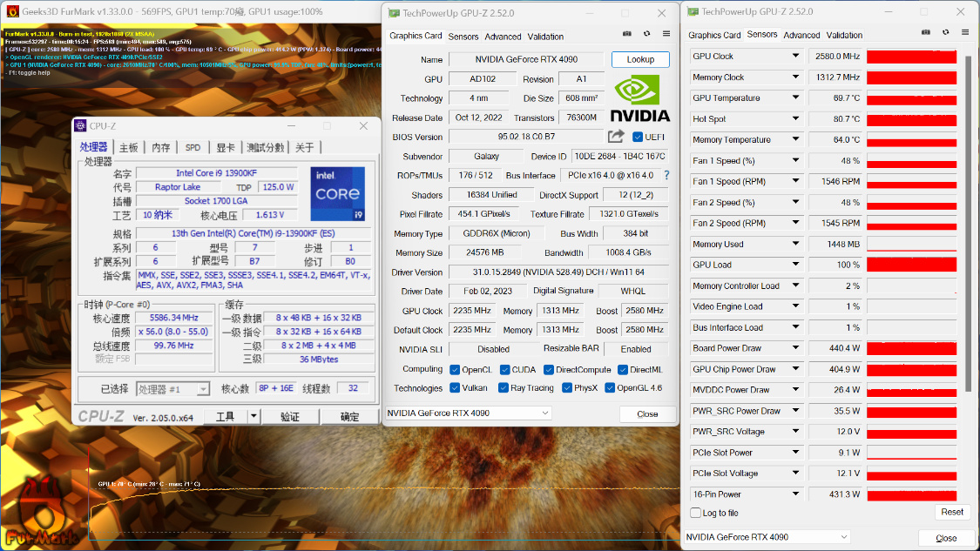Open GPU selector dropdown in Sensors window
Viewport: 980px width, 551px height.
click(767, 536)
